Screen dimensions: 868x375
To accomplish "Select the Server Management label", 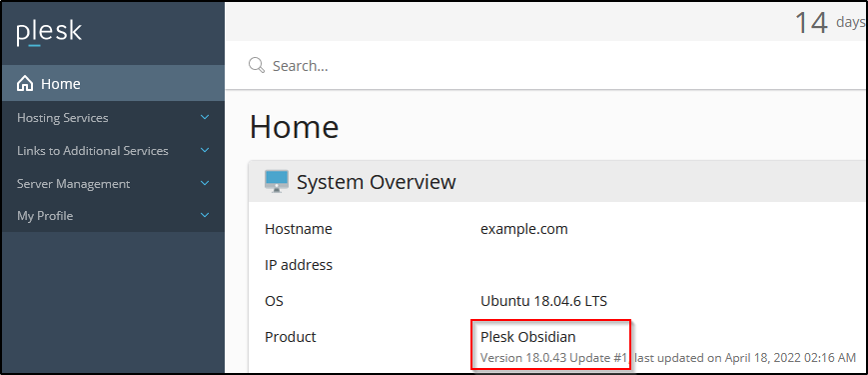I will pos(74,184).
